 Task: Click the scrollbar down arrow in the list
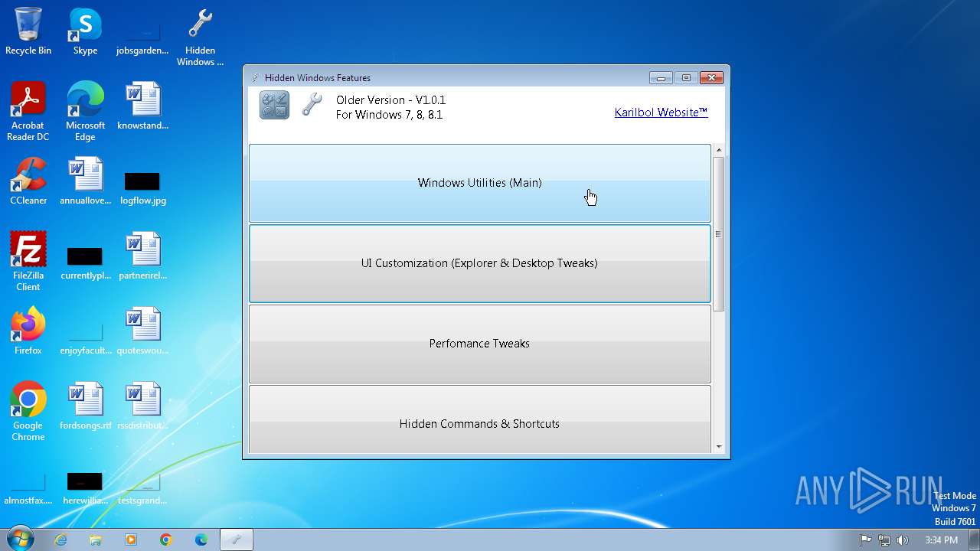coord(718,447)
